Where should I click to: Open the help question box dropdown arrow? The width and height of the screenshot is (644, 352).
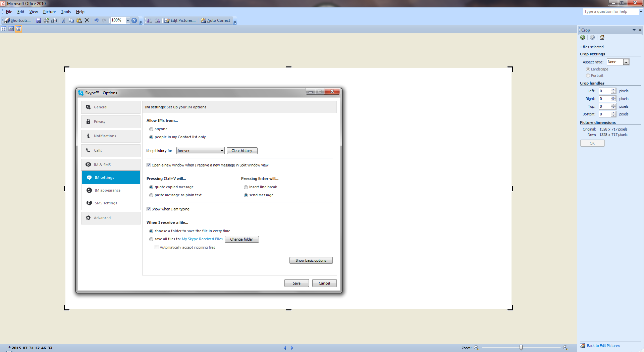tap(640, 12)
